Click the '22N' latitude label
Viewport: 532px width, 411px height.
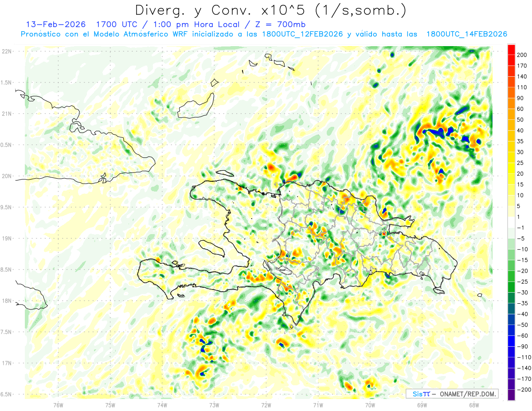tap(7, 51)
